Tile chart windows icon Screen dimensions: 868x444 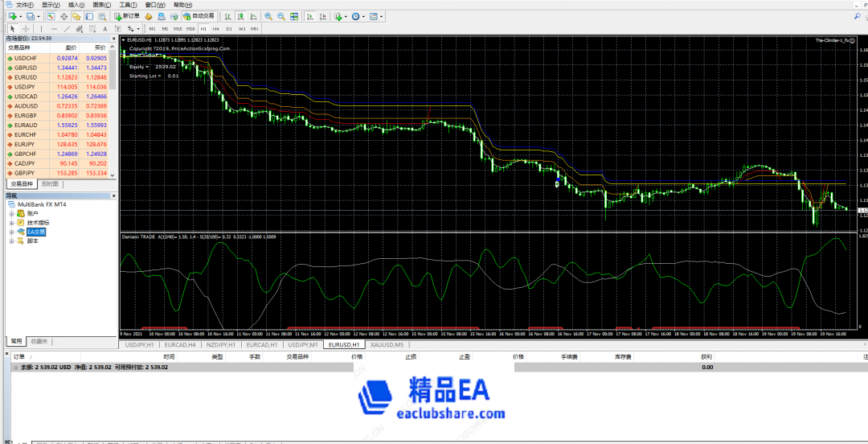[294, 17]
